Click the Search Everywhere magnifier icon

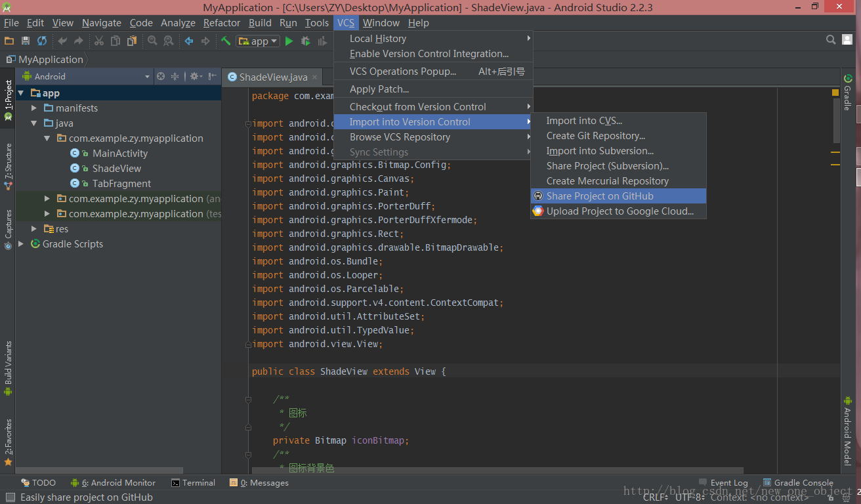(x=831, y=40)
